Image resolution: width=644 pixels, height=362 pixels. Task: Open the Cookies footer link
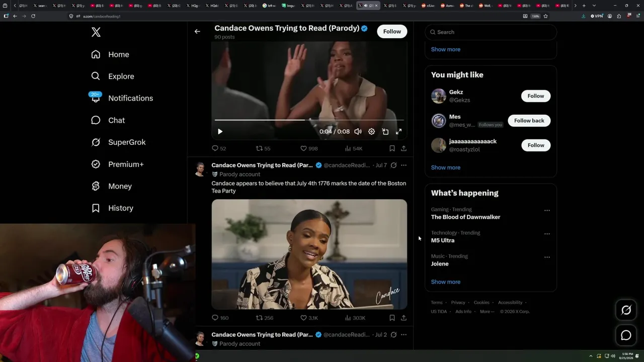481,303
